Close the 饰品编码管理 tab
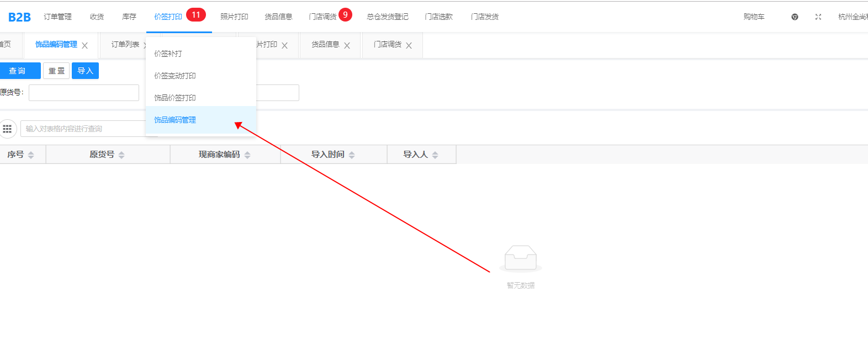This screenshot has width=868, height=339. pos(85,46)
